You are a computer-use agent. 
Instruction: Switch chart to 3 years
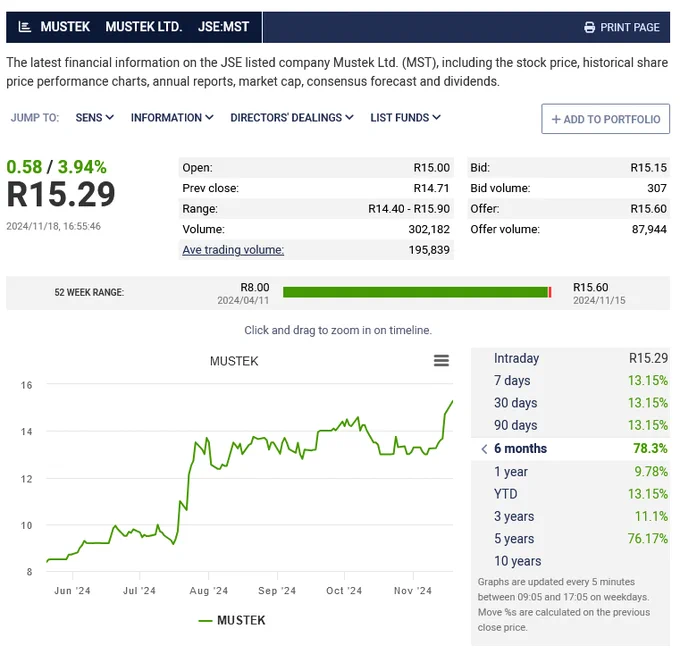coord(570,517)
